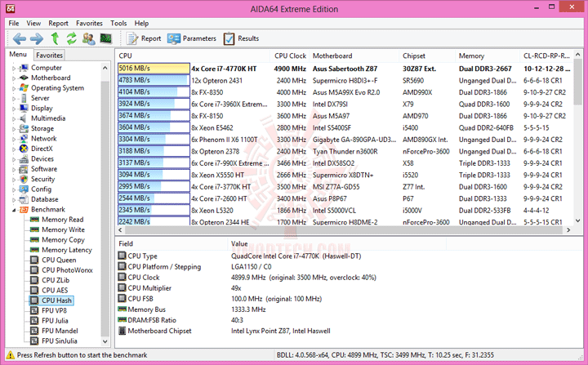Sort by Motherboard column header

(354, 56)
